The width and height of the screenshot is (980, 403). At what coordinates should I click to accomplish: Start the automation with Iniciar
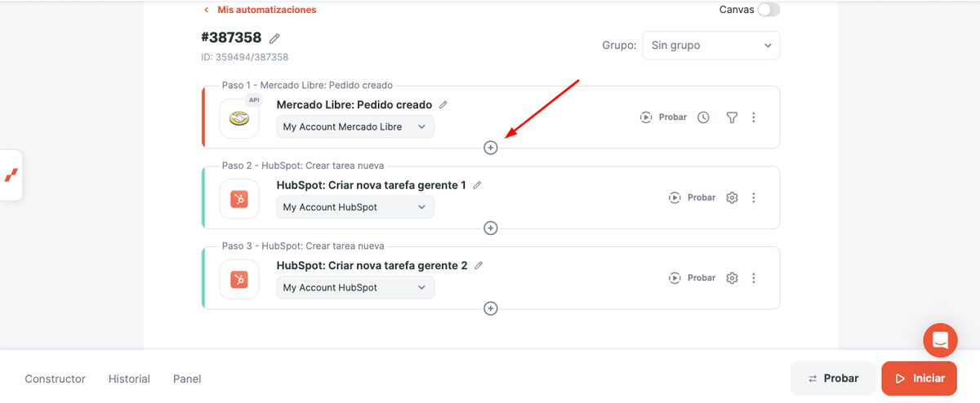tap(920, 379)
